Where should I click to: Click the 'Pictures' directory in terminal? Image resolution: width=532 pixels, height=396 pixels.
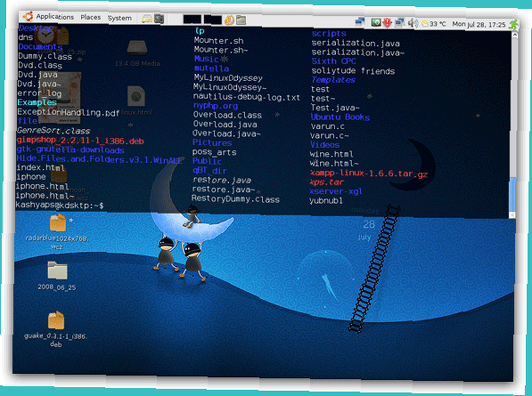pyautogui.click(x=212, y=143)
